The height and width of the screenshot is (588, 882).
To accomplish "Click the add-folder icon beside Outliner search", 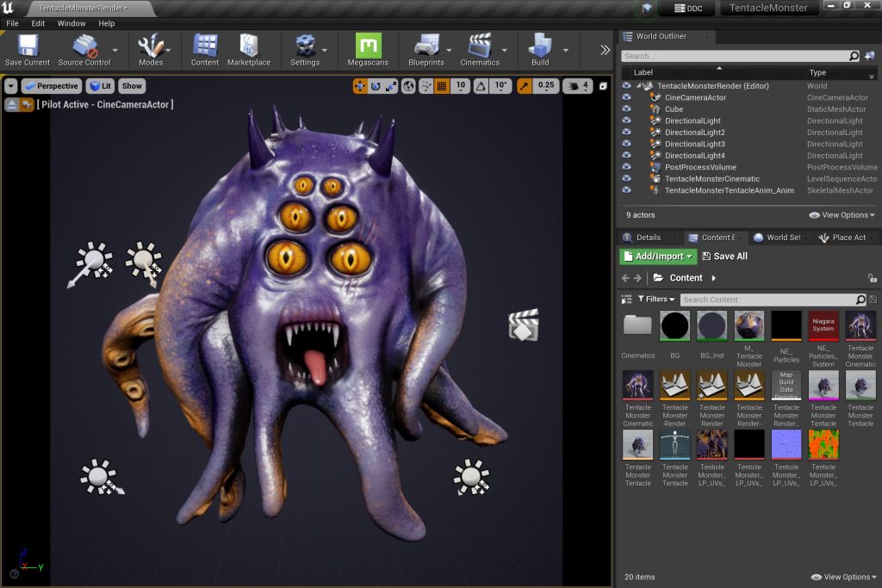I will pyautogui.click(x=870, y=56).
